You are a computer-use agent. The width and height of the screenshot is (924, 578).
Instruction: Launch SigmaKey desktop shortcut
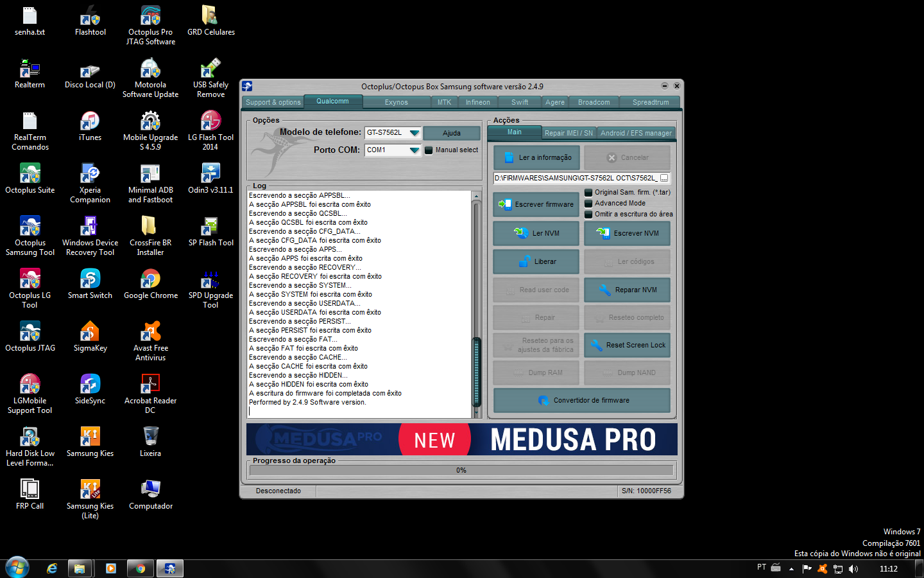tap(90, 337)
